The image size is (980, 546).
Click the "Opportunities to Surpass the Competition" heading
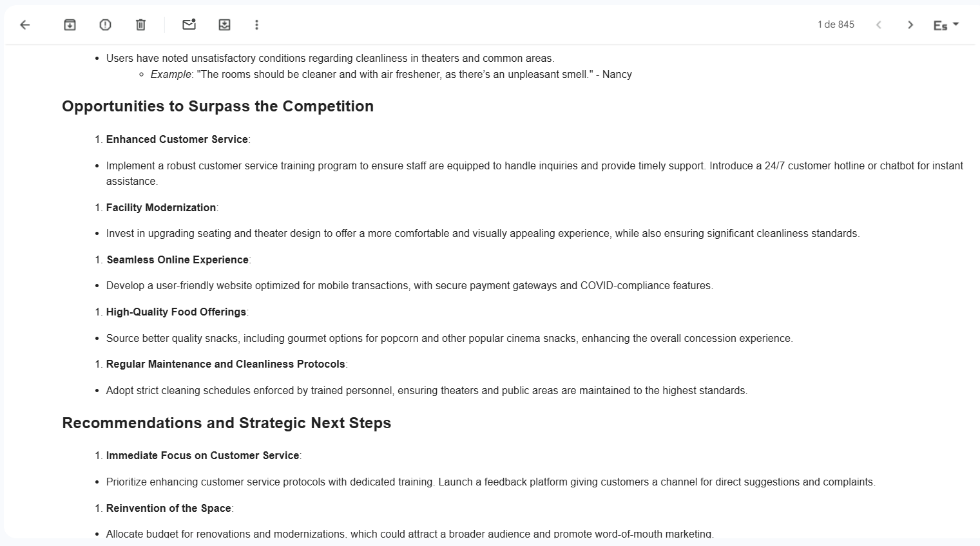[218, 106]
